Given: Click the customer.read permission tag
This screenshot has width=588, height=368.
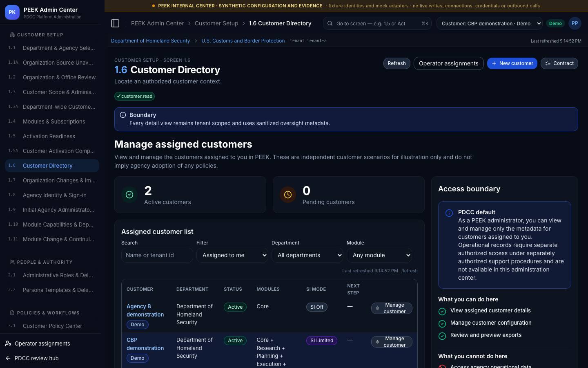Looking at the screenshot, I should click(134, 96).
